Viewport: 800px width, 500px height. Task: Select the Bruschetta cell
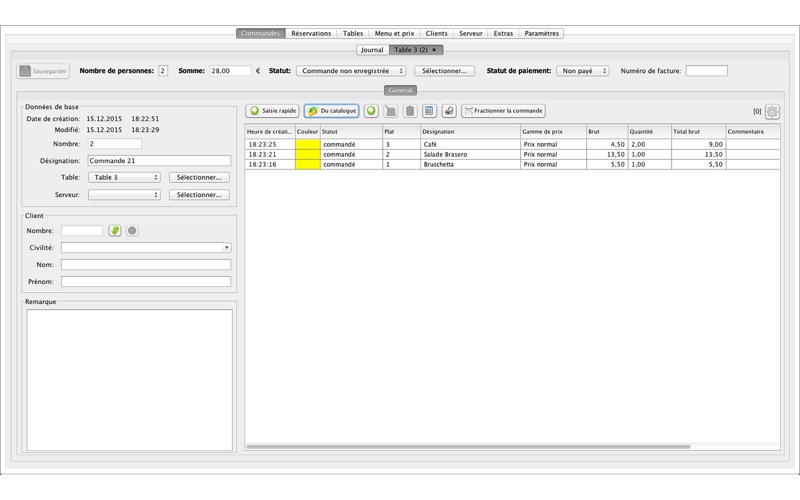(470, 164)
